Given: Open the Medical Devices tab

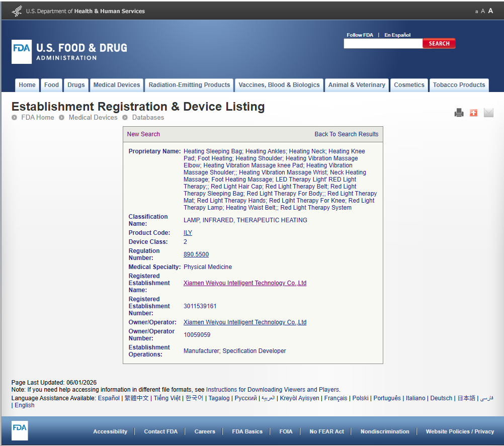Looking at the screenshot, I should [117, 85].
